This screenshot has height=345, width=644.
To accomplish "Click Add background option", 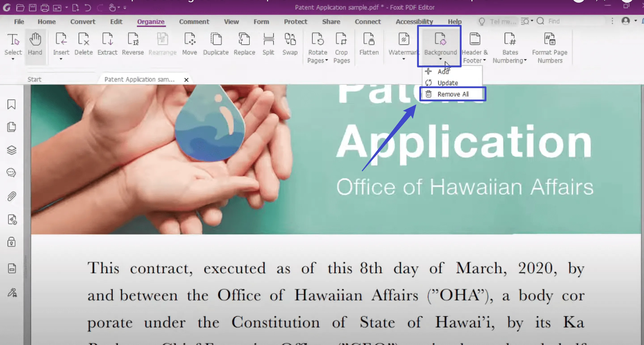I will pos(443,72).
